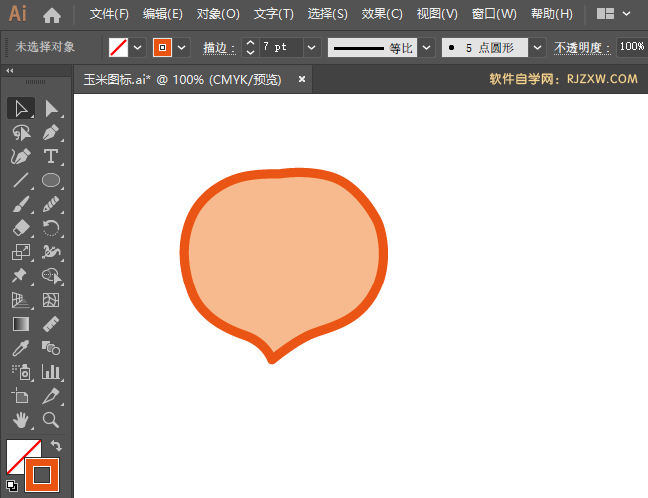This screenshot has height=498, width=648.
Task: Select the Slice tool
Action: (51, 396)
